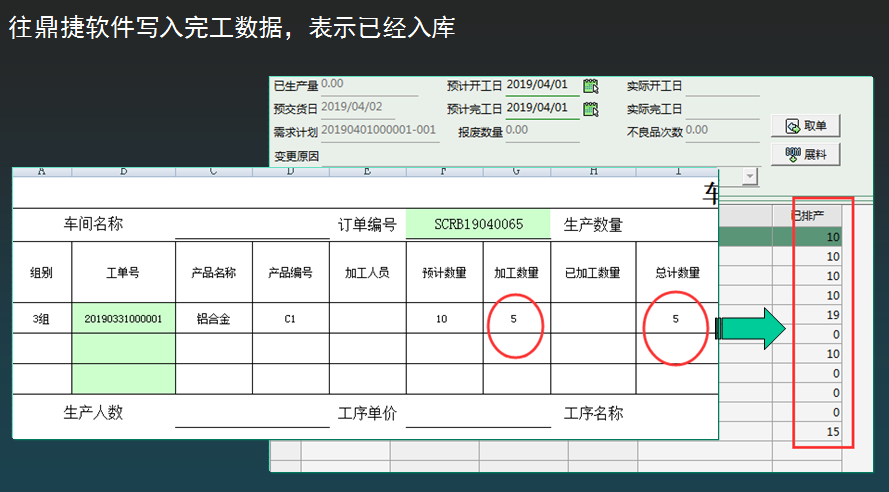Open calendar picker for 预计开工日
The width and height of the screenshot is (889, 492).
tap(591, 86)
